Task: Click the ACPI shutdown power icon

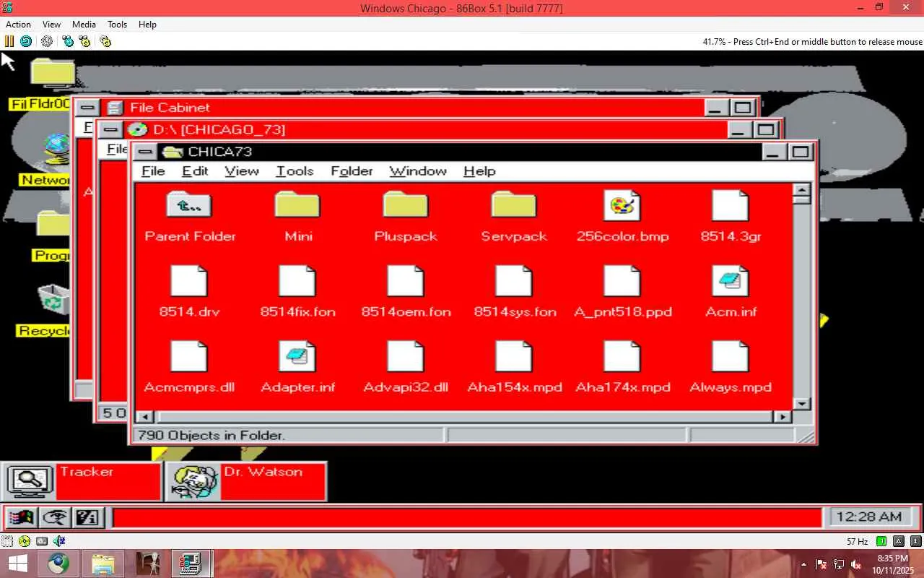Action: [47, 42]
